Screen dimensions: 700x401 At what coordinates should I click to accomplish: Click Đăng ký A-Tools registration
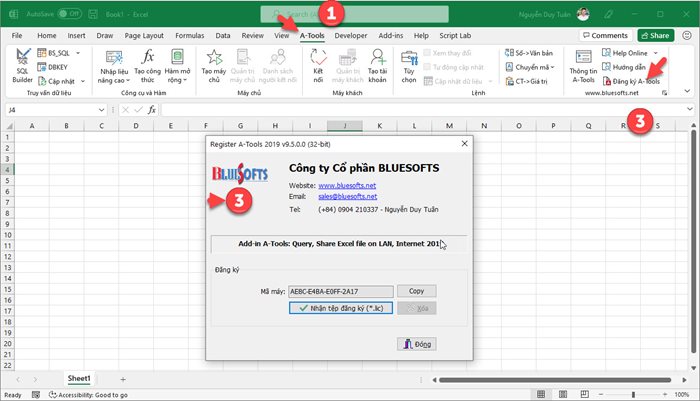pos(631,81)
